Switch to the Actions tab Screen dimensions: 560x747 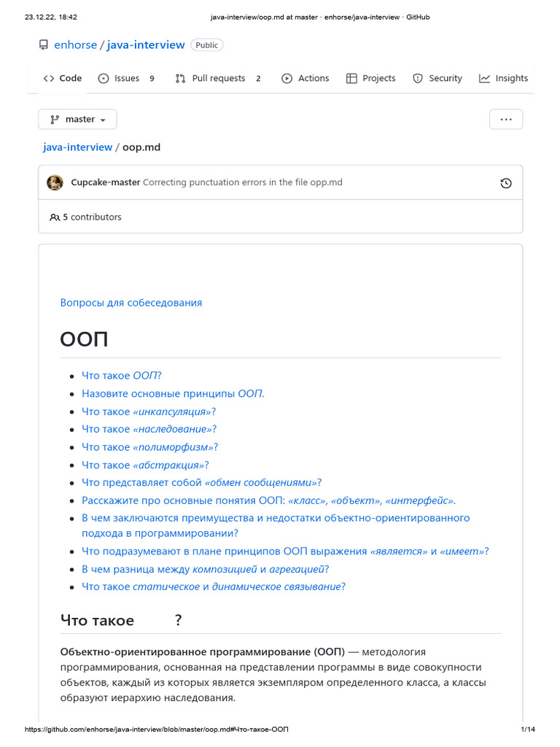[x=306, y=79]
